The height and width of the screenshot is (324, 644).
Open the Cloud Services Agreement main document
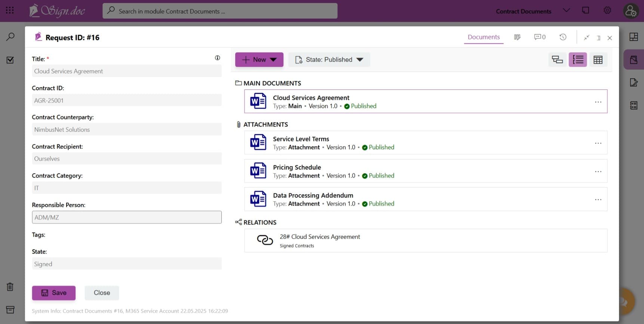(x=426, y=101)
